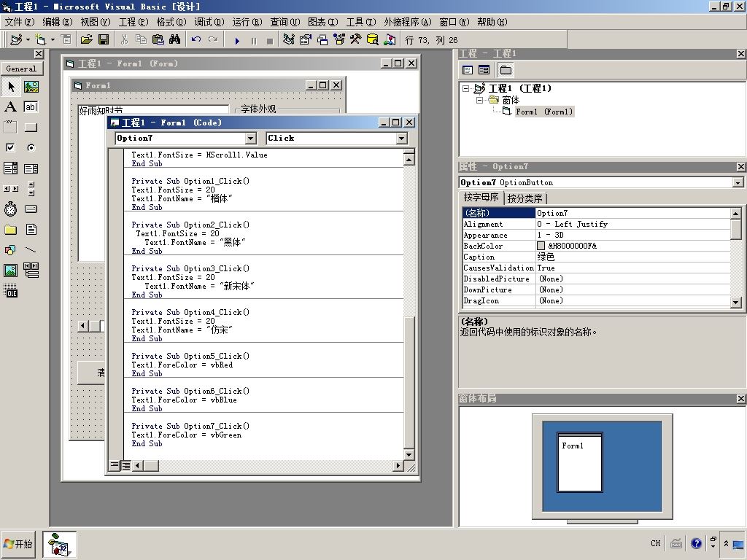Choose the OLE container tool
This screenshot has width=747, height=560.
[x=10, y=292]
